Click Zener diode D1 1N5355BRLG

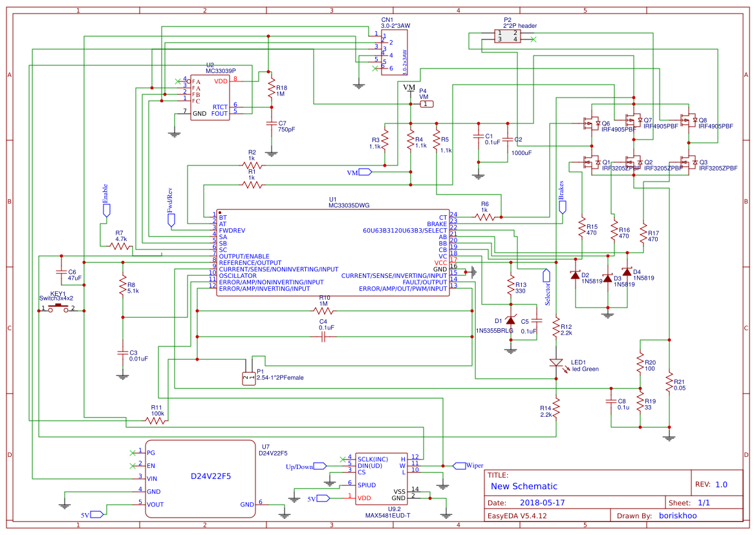coord(511,320)
